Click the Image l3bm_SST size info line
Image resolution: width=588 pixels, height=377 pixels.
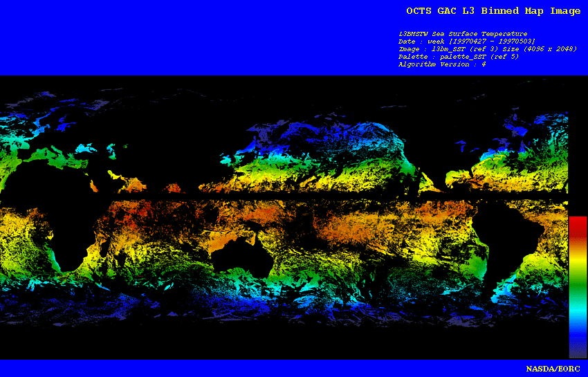(x=487, y=49)
